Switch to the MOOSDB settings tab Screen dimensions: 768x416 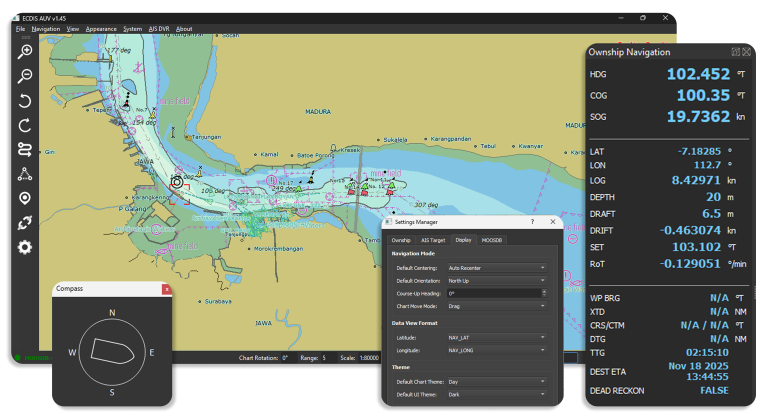pos(492,240)
